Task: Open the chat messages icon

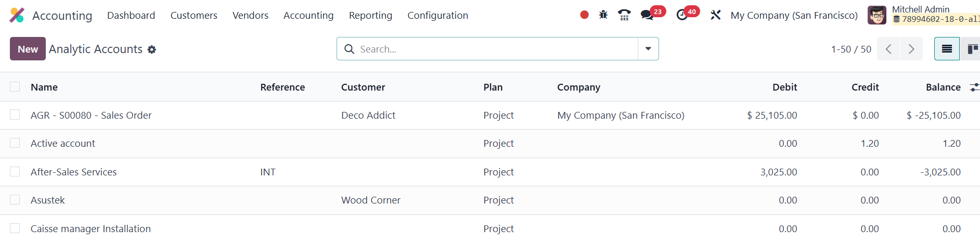Action: (x=647, y=15)
